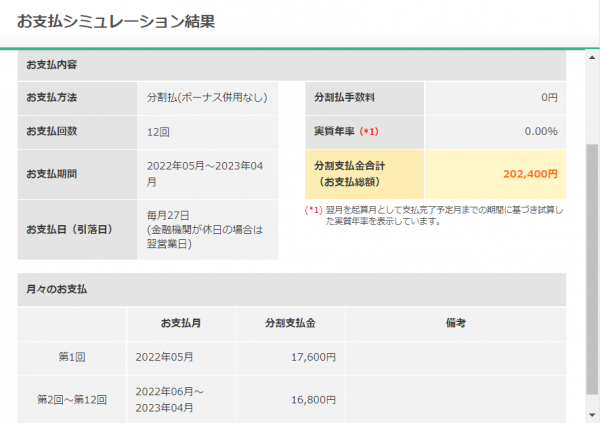Select the 毎月27日 payment date text
This screenshot has height=423, width=600.
(x=168, y=216)
